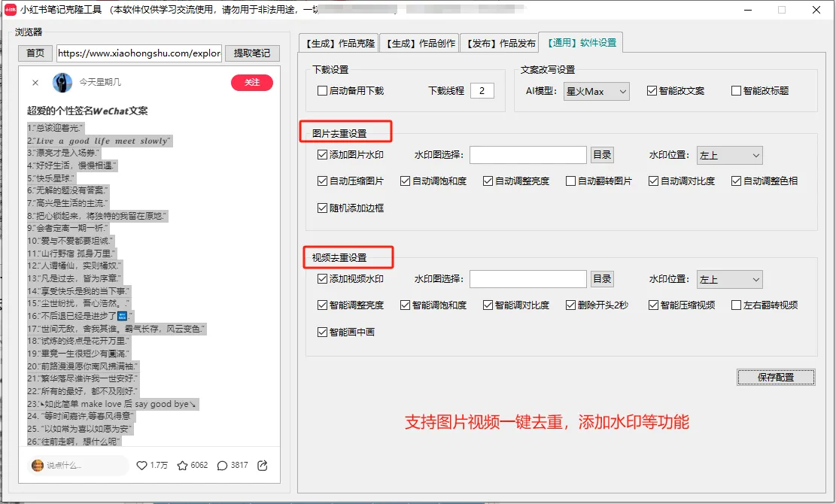Uncheck 智能改文案 in copywriting settings

coord(652,90)
